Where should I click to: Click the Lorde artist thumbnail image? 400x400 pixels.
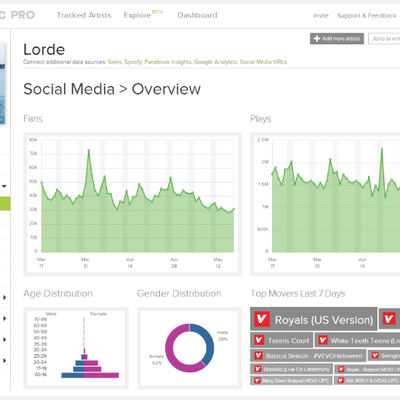[3, 83]
